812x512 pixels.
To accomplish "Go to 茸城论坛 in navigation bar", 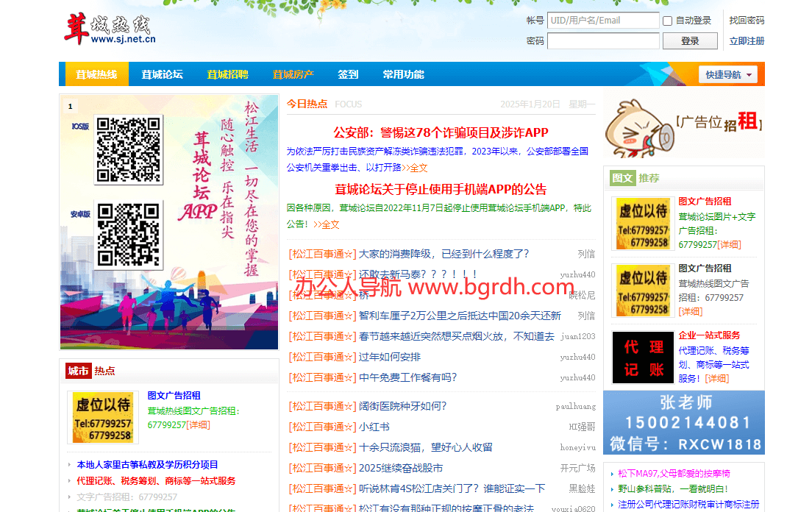I will tap(162, 74).
